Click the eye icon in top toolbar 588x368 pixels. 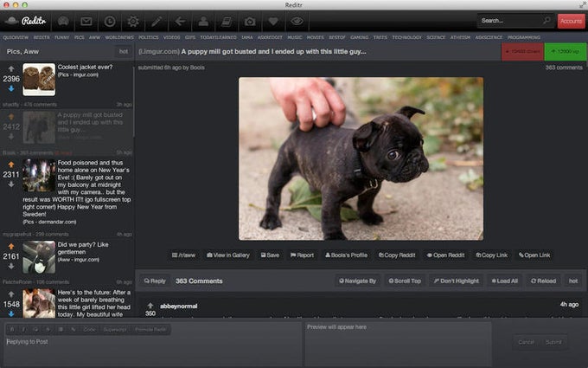click(x=297, y=21)
